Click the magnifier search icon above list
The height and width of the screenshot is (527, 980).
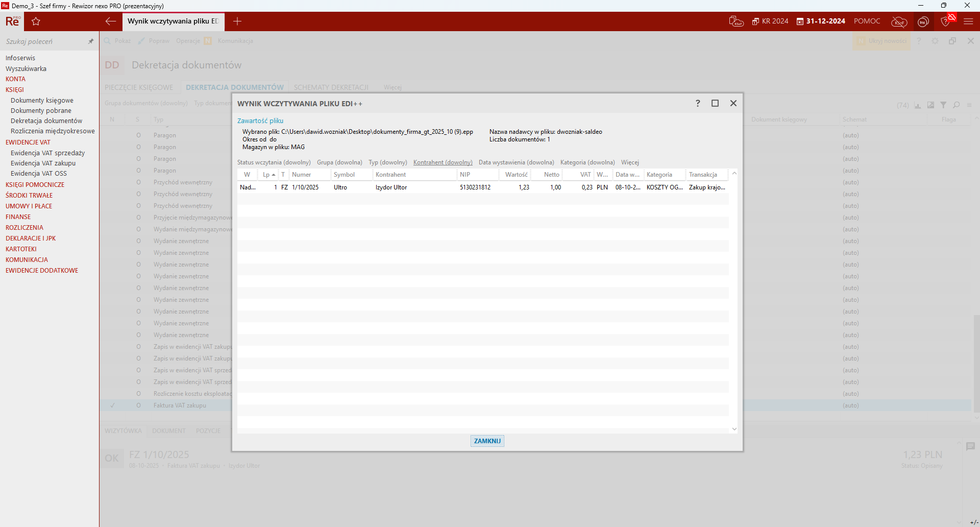click(957, 105)
